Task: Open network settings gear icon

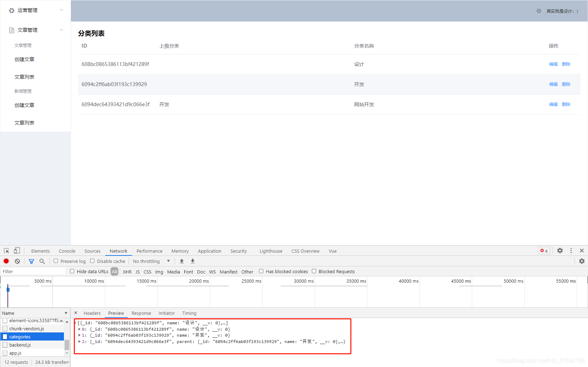Action: point(582,261)
